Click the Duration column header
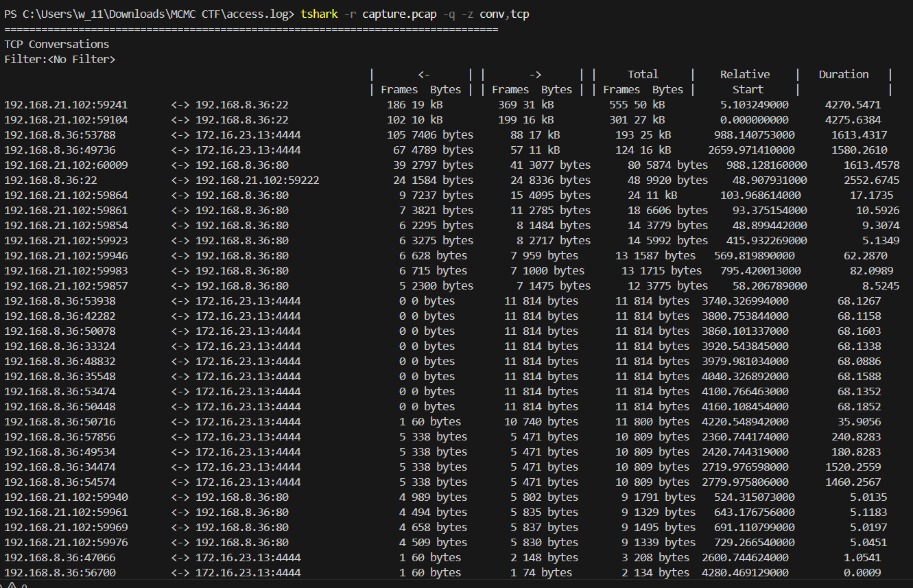The width and height of the screenshot is (913, 588). pos(843,74)
